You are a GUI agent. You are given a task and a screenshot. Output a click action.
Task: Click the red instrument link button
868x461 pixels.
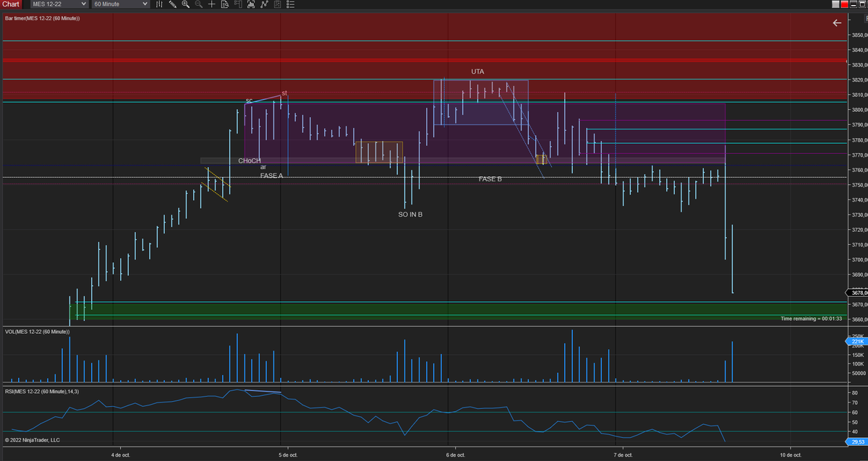[845, 4]
